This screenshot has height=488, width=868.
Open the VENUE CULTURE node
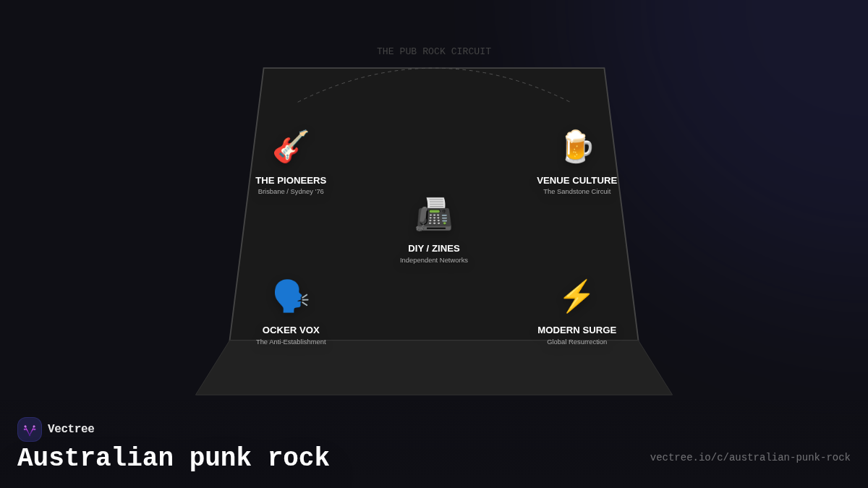(x=576, y=180)
